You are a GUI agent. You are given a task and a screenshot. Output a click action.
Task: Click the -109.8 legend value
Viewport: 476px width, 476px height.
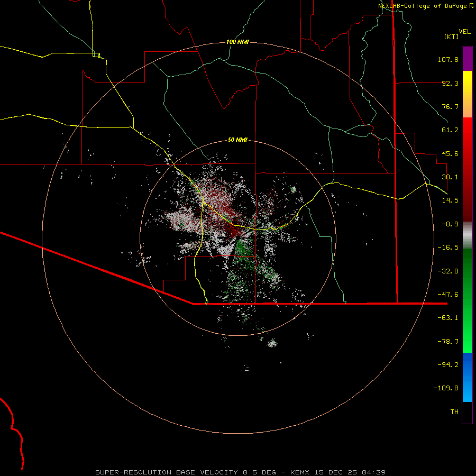click(446, 388)
